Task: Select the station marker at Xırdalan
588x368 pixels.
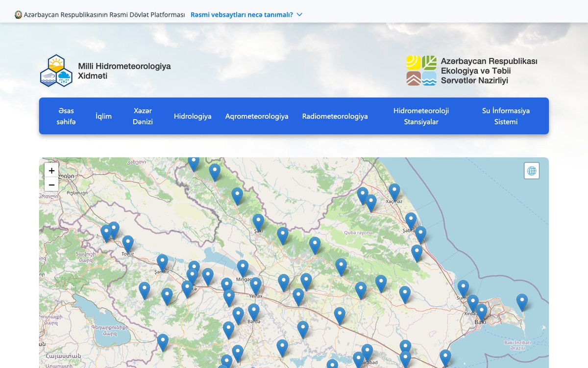Action: point(473,303)
